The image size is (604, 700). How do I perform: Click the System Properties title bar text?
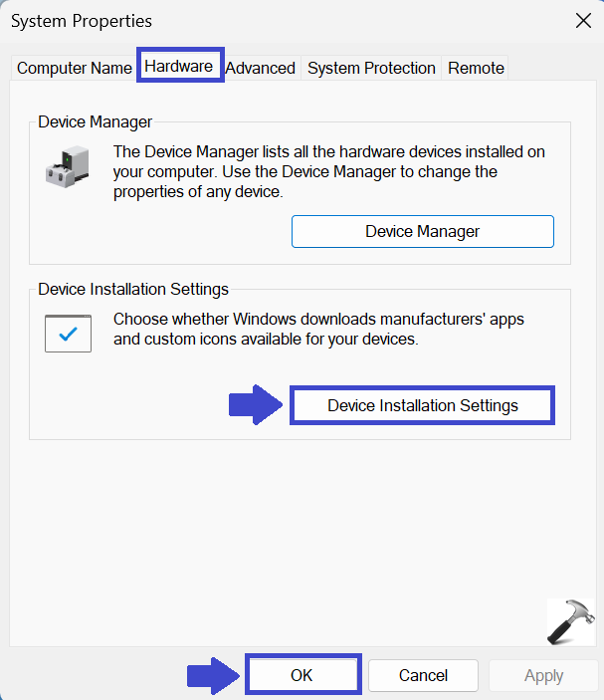click(x=82, y=20)
